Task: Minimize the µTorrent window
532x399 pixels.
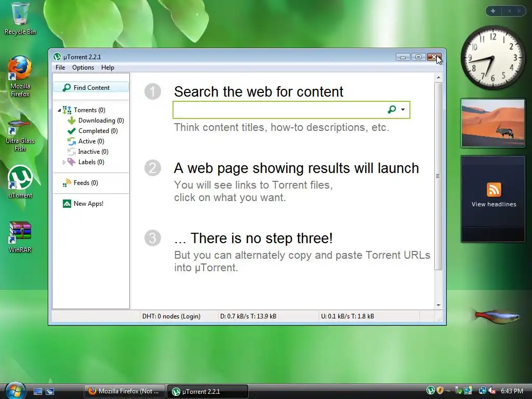Action: click(403, 57)
